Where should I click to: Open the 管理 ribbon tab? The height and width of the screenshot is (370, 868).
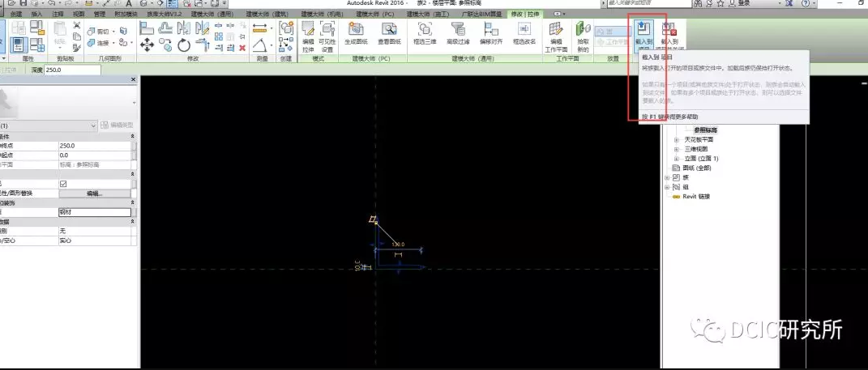click(100, 14)
